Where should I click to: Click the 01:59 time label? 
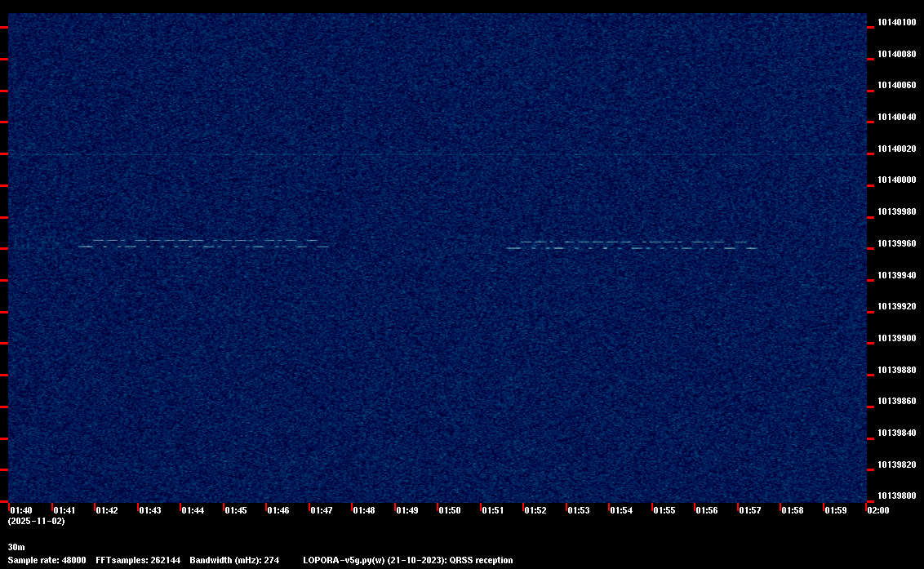click(x=835, y=510)
